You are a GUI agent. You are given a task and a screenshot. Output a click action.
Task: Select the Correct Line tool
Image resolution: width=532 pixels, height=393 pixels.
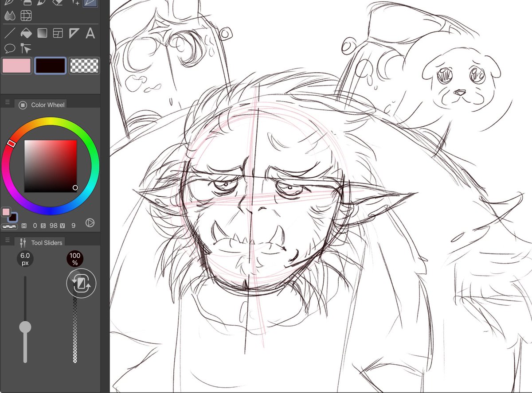pyautogui.click(x=26, y=48)
